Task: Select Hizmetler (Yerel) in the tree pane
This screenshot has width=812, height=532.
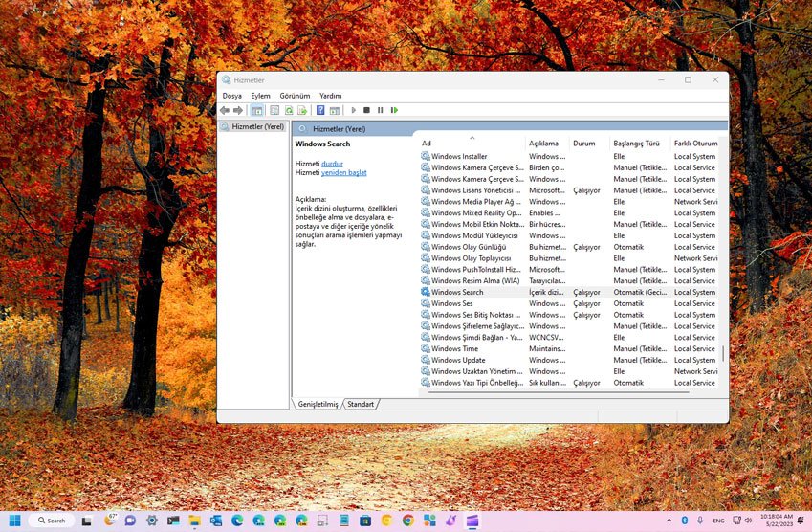Action: tap(257, 126)
